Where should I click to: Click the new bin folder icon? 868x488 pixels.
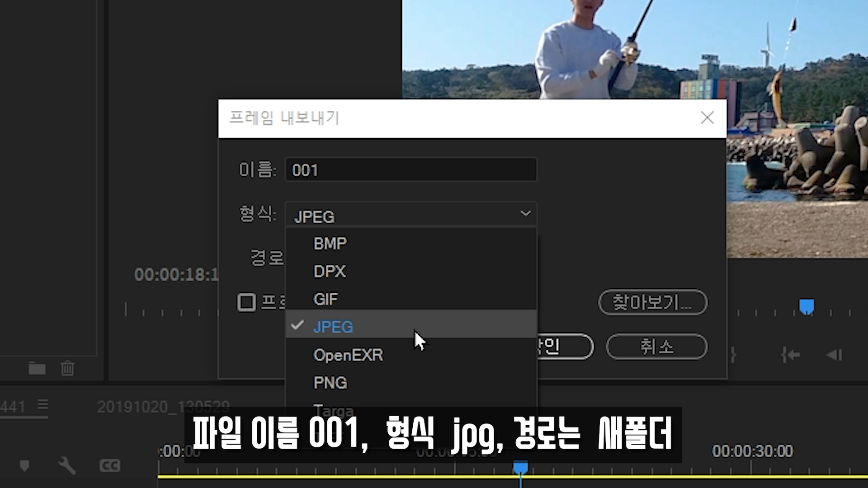(x=37, y=369)
